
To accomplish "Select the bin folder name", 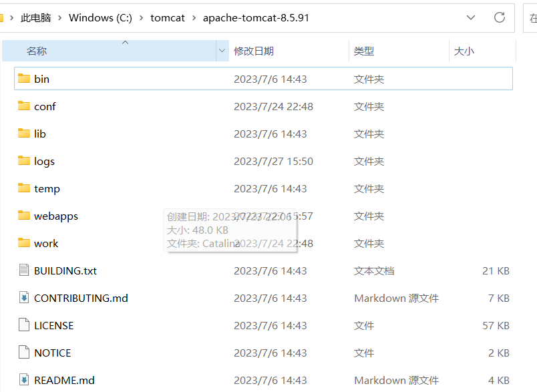I will 42,79.
